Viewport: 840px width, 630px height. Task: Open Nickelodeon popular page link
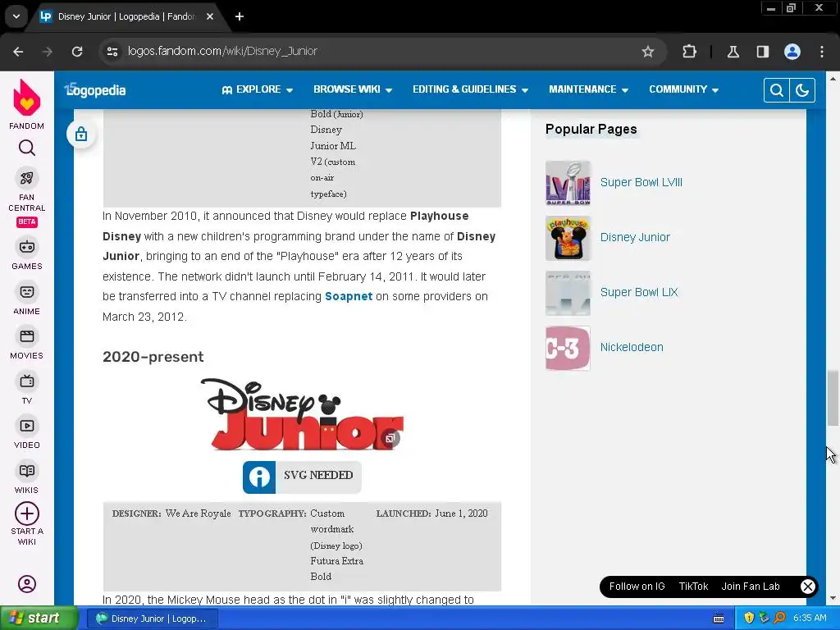point(632,347)
